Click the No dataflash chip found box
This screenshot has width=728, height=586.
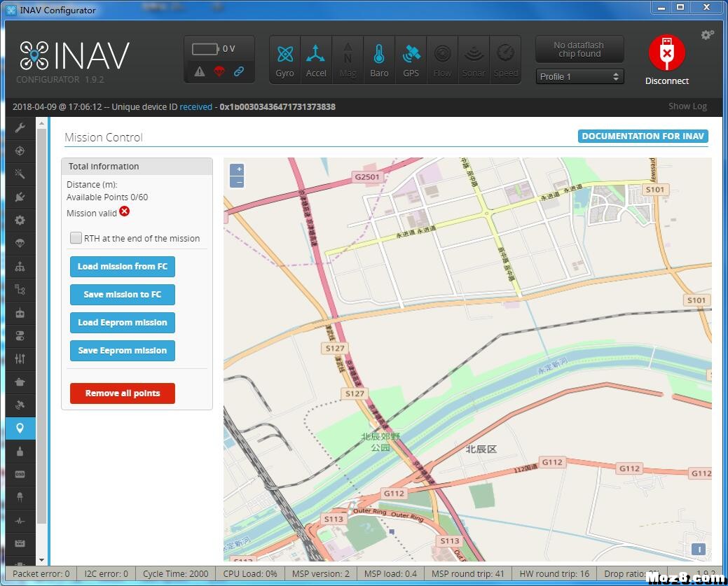coord(579,49)
